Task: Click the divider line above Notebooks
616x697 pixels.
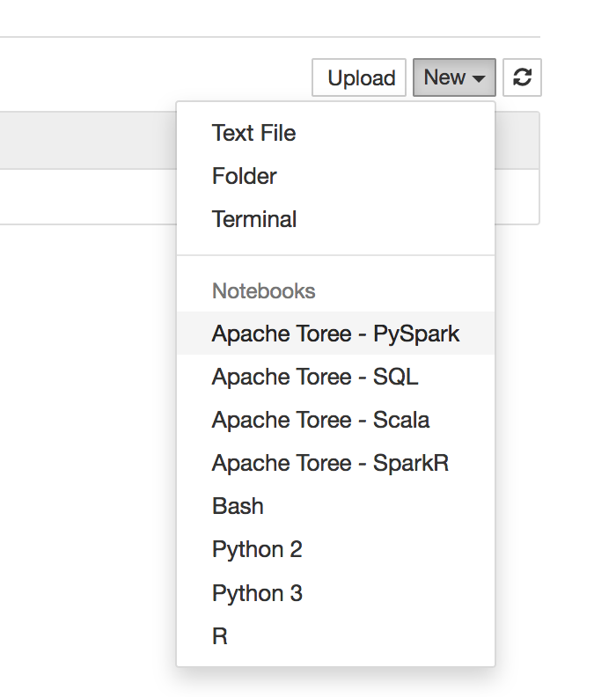Action: 335,255
